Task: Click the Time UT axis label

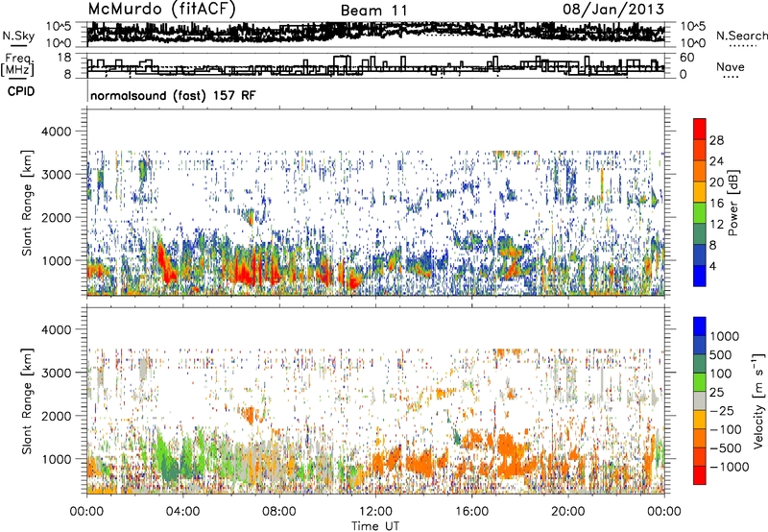Action: tap(375, 526)
